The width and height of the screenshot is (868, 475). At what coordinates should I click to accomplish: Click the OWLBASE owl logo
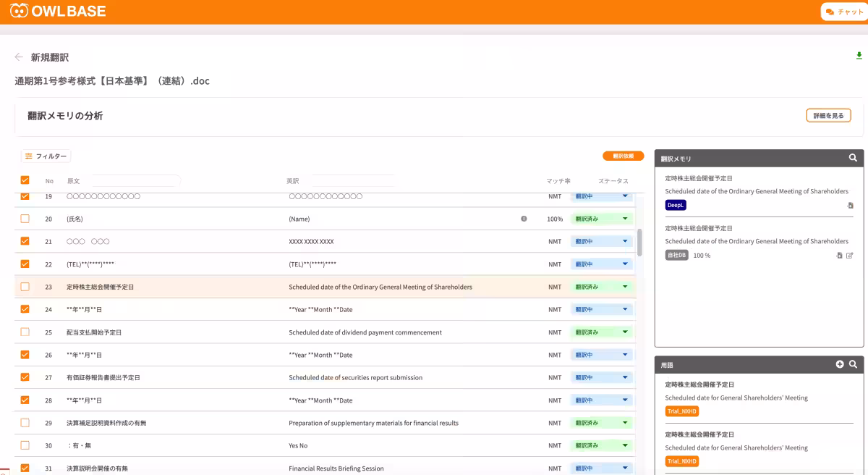pyautogui.click(x=20, y=11)
